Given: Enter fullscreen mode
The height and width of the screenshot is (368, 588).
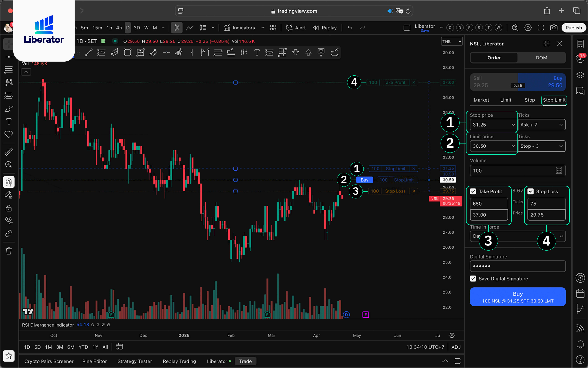Looking at the screenshot, I should pyautogui.click(x=540, y=28).
